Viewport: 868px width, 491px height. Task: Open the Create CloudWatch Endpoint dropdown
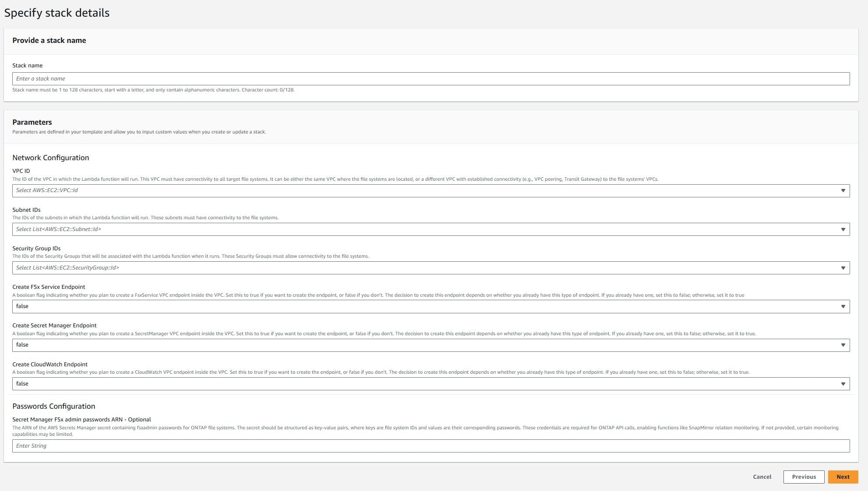click(x=431, y=384)
